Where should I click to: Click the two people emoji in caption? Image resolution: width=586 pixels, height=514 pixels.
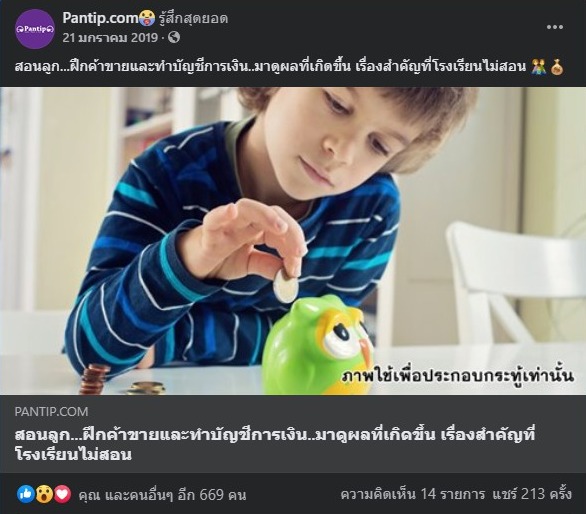pos(538,67)
